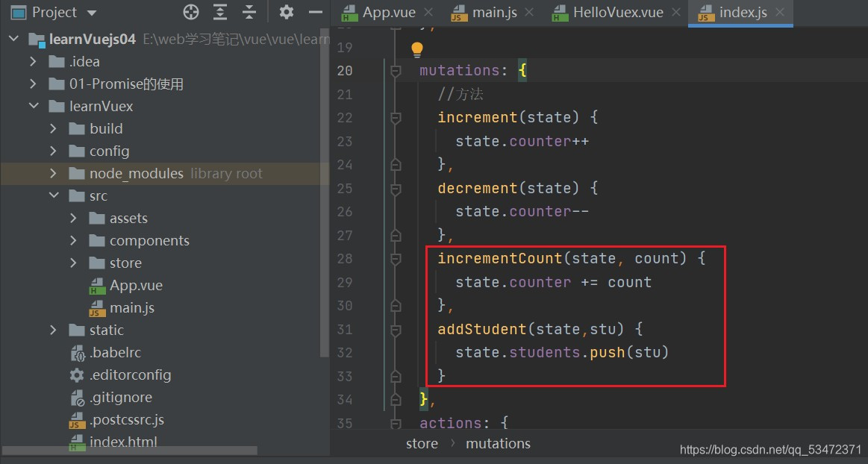The height and width of the screenshot is (464, 868).
Task: Fold the mutations block at line 20
Action: pos(396,71)
